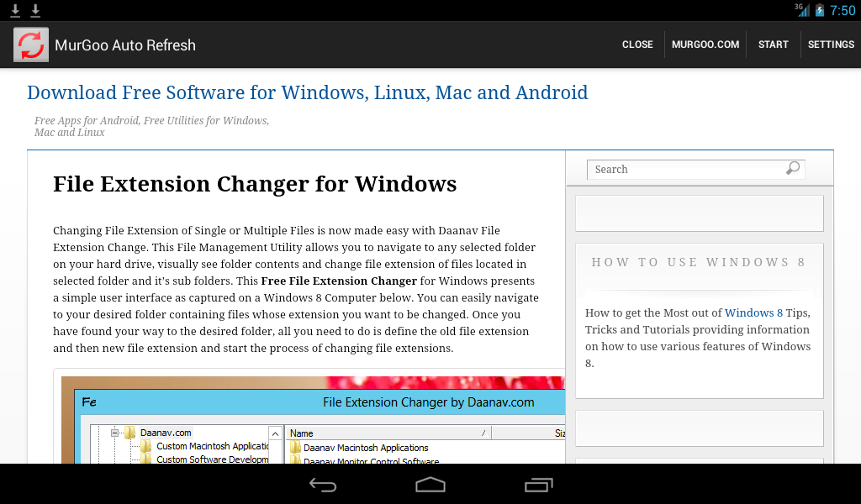Click the Free Apps for Android tagline

151,126
